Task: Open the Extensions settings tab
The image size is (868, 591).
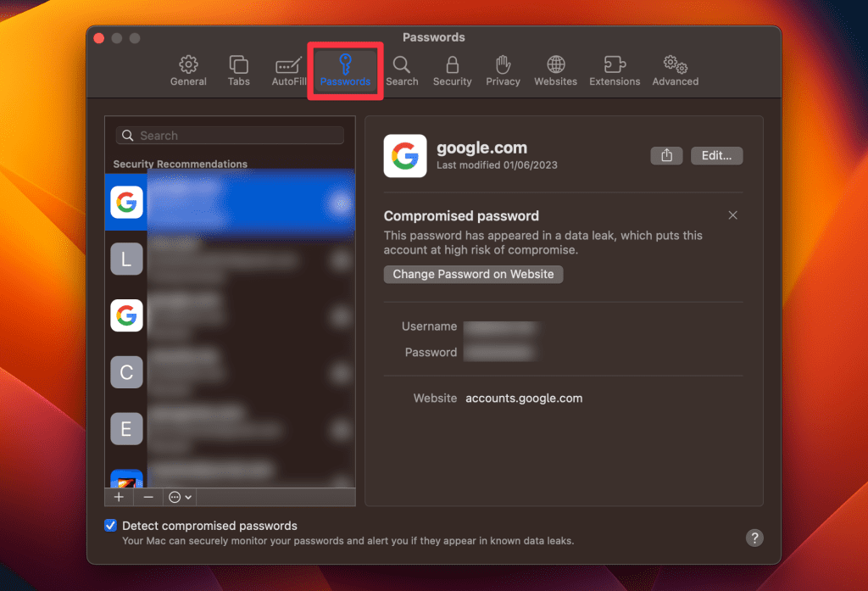Action: [x=615, y=71]
